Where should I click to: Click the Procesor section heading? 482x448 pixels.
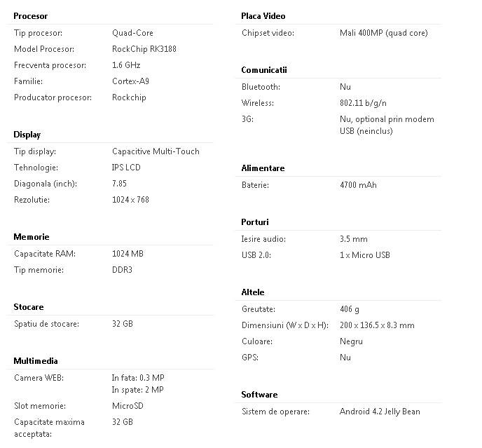(31, 16)
